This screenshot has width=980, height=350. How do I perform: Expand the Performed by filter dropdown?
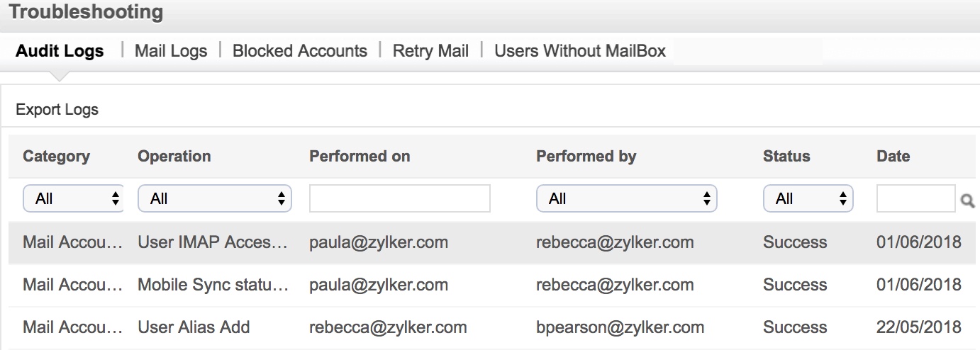(x=627, y=199)
